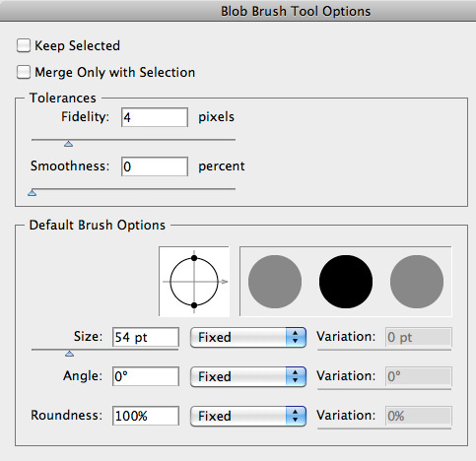476x461 pixels.
Task: Click the Smoothness percent input field
Action: [x=155, y=166]
